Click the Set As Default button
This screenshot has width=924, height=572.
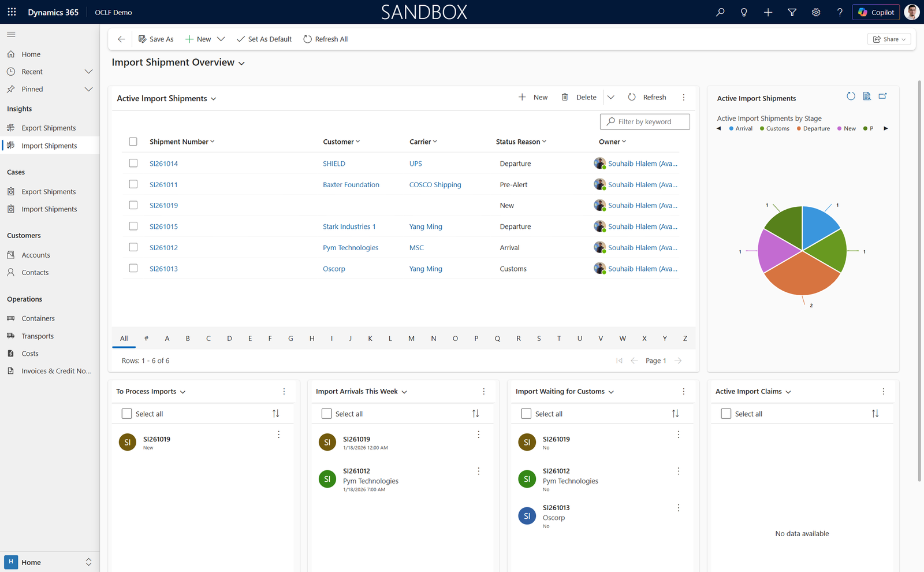263,39
